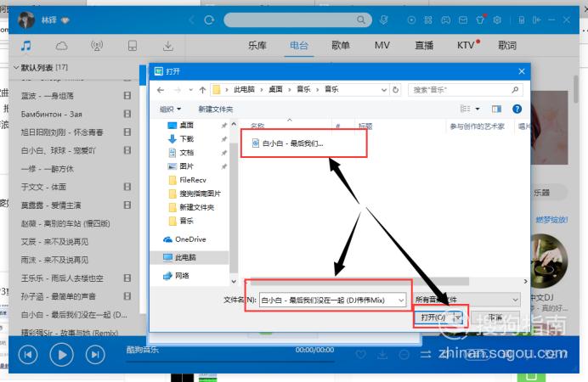Switch to the 直播 tab
Screen dimensions: 588x382
(424, 46)
